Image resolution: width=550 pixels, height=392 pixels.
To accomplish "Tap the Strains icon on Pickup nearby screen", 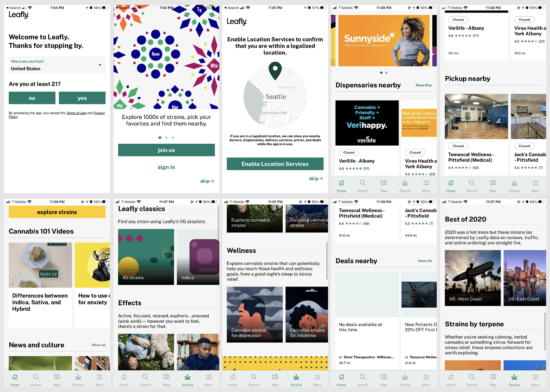I will pos(514,186).
